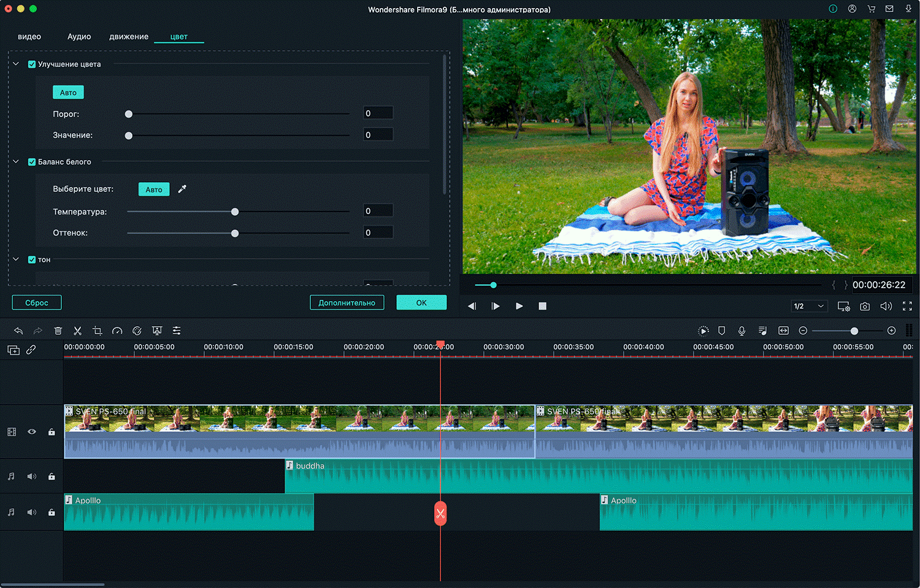The width and height of the screenshot is (920, 588).
Task: Pick white balance color with the eyedropper
Action: pyautogui.click(x=182, y=189)
